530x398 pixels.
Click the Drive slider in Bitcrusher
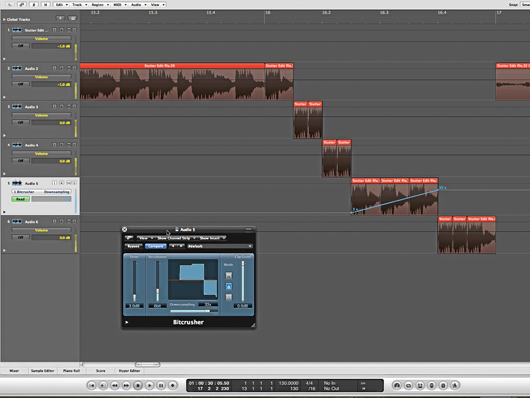pyautogui.click(x=134, y=281)
